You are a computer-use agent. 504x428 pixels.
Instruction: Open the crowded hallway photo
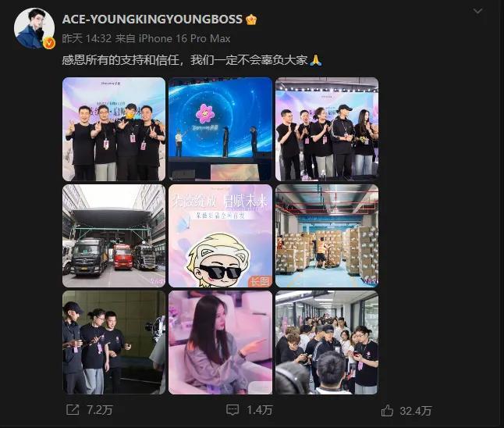point(327,342)
